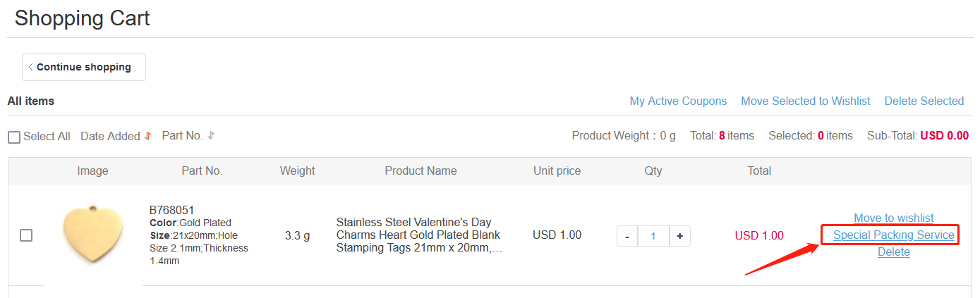
Task: Tick the Select All checkbox
Action: click(14, 137)
